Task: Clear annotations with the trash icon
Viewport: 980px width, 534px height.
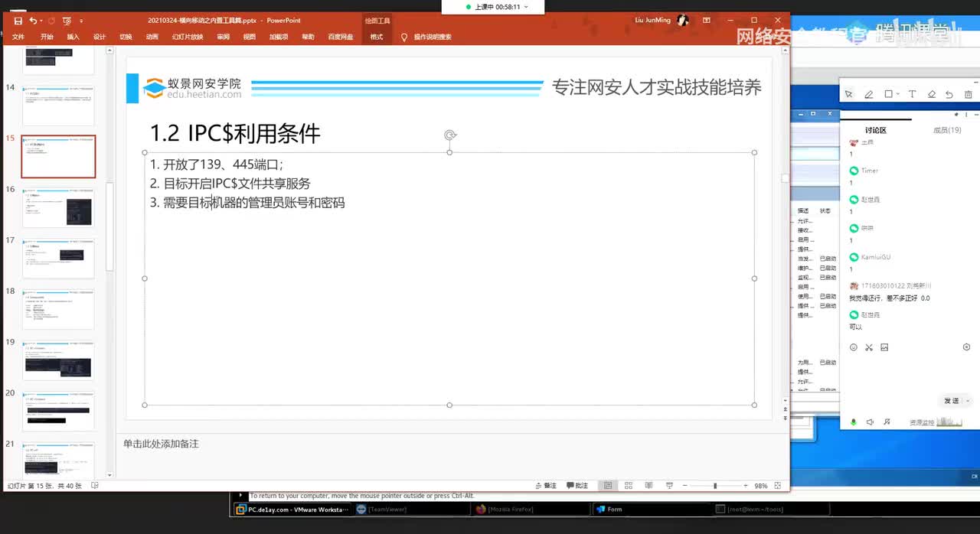Action: click(969, 94)
